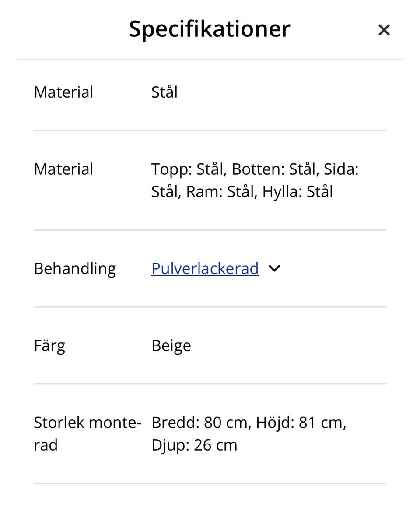Click the Specifikationer heading
The width and height of the screenshot is (420, 511).
coord(210,29)
